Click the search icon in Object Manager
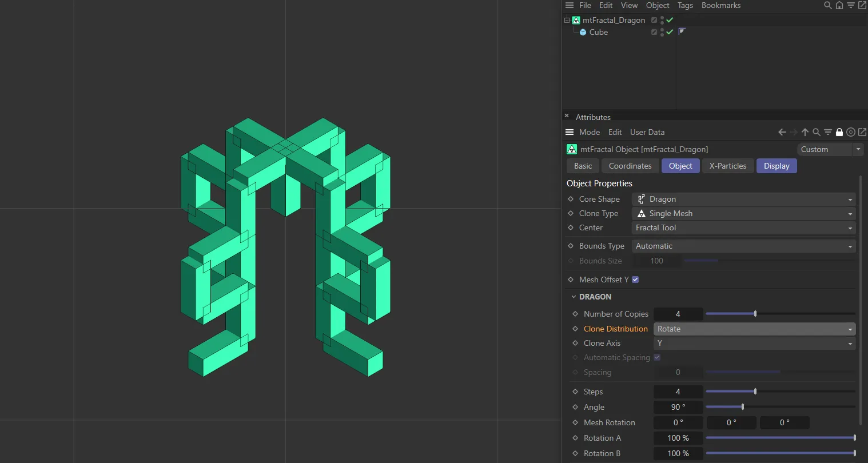This screenshot has height=463, width=868. pos(827,5)
